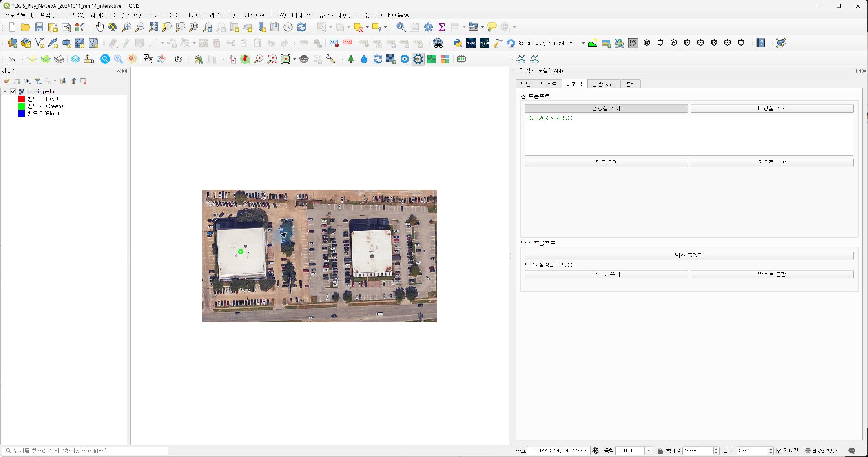Collapse the parking-lot layer tree

5,91
